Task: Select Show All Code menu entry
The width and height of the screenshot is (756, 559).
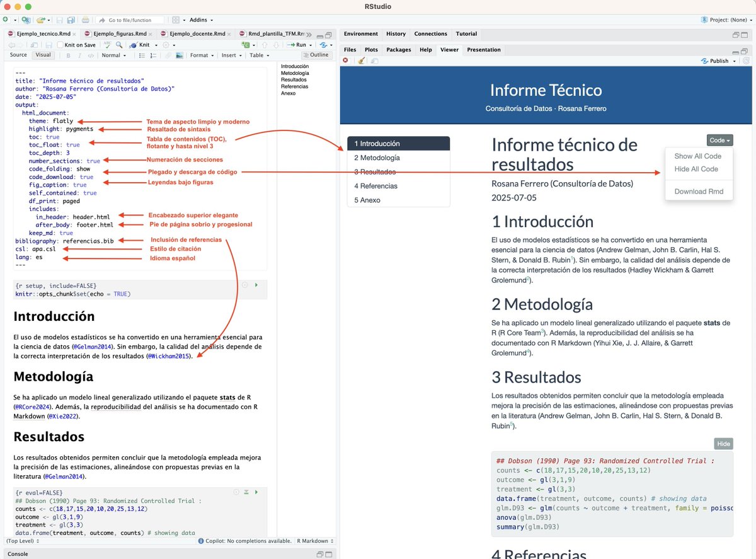Action: pyautogui.click(x=698, y=156)
